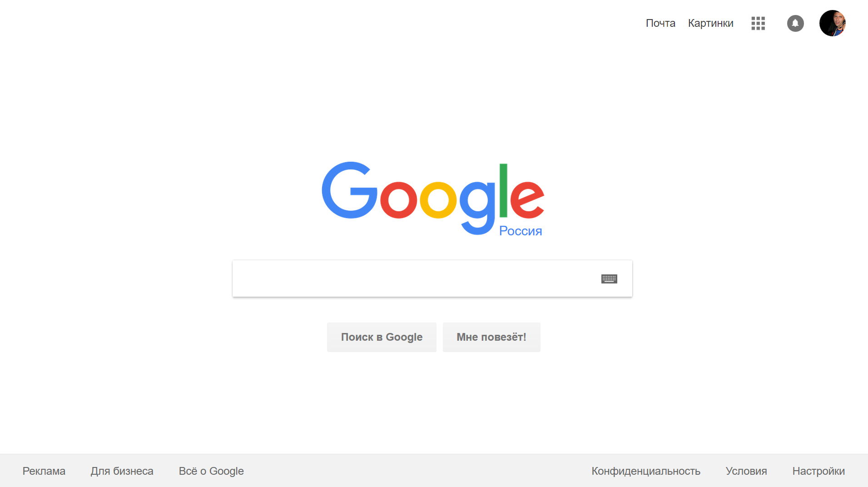Open the Конфиденциальность privacy link
Viewport: 868px width, 487px height.
pyautogui.click(x=646, y=471)
